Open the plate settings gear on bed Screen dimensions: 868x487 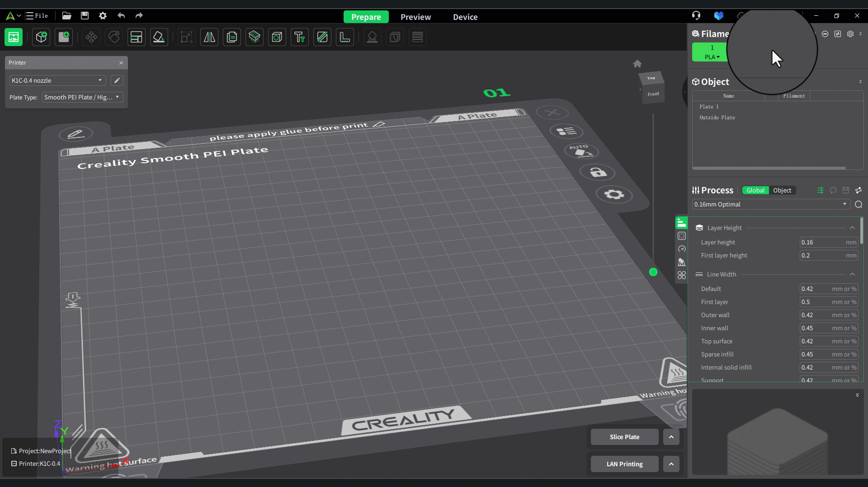point(614,194)
